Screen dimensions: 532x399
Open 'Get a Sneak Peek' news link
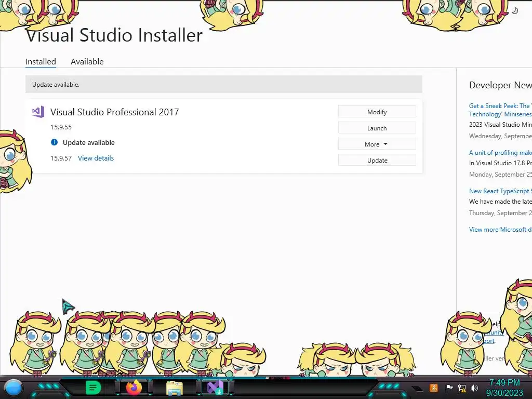tap(500, 110)
